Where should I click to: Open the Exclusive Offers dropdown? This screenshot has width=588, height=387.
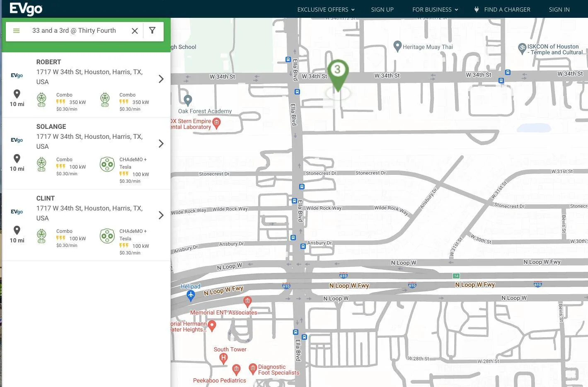tap(326, 10)
